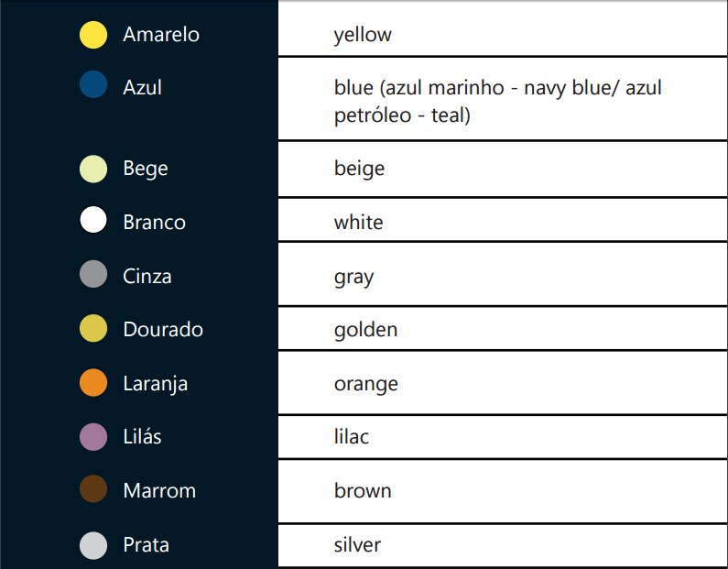Click the silver Prata color circle

[93, 544]
